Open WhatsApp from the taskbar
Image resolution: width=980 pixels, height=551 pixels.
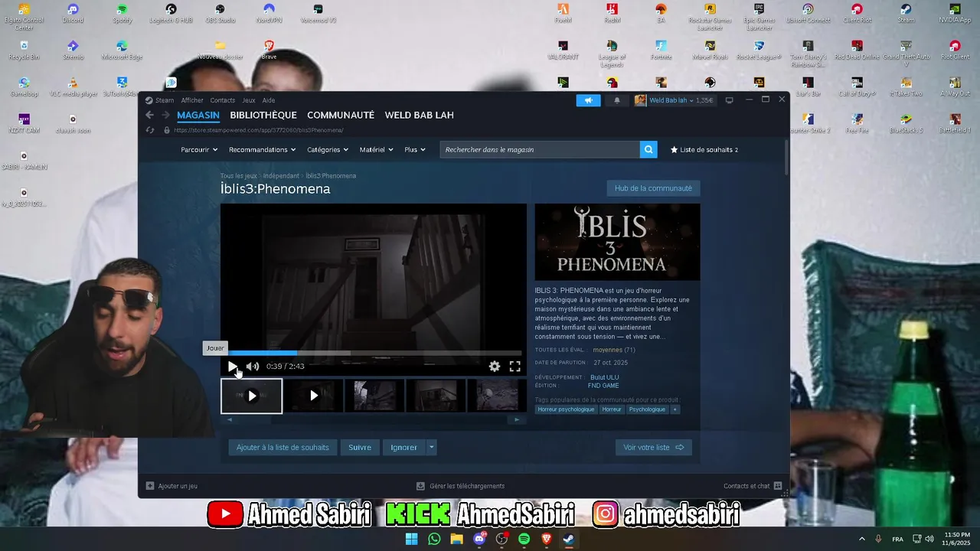pos(434,539)
